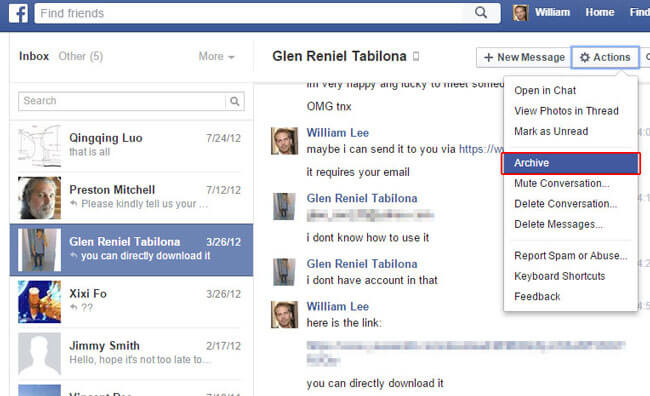This screenshot has width=650, height=396.
Task: Open the Xixi Fo conversation
Action: click(131, 302)
